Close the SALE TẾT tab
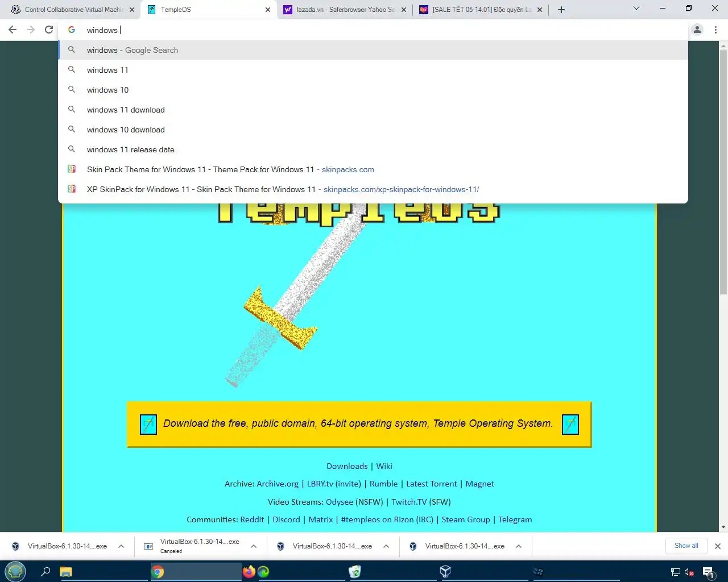 coord(540,10)
